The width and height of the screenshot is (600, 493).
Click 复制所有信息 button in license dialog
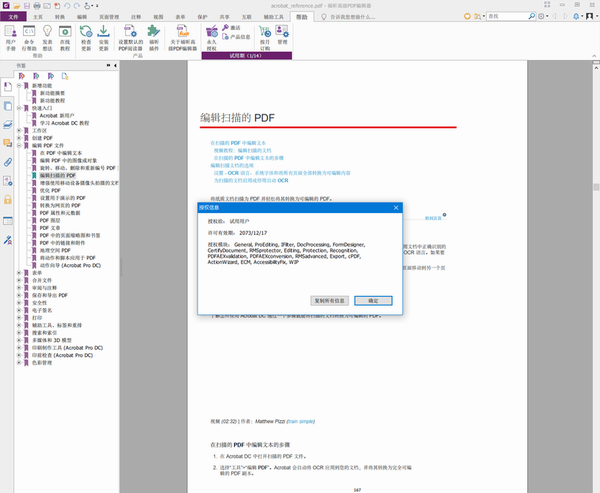(x=329, y=301)
